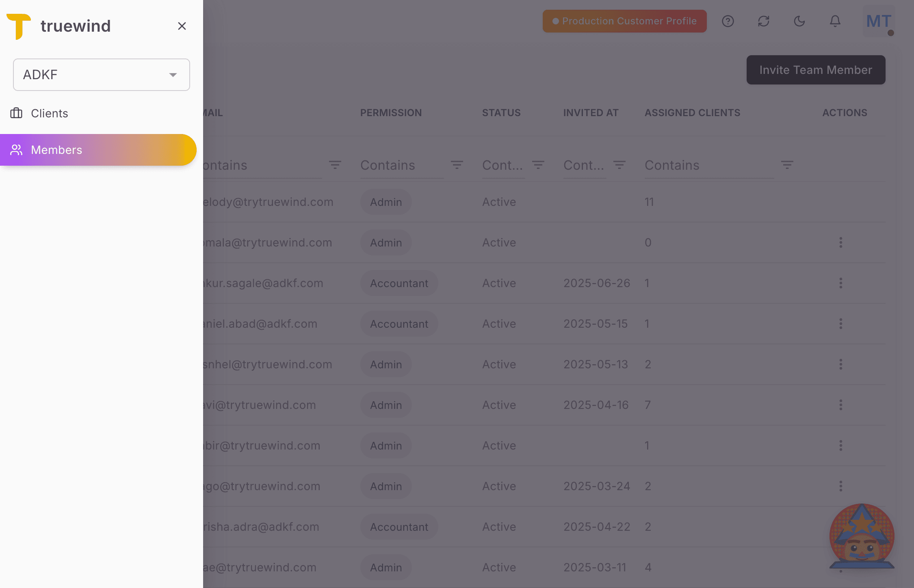Open the filter icon on the Permission column
This screenshot has width=914, height=588.
pos(457,165)
